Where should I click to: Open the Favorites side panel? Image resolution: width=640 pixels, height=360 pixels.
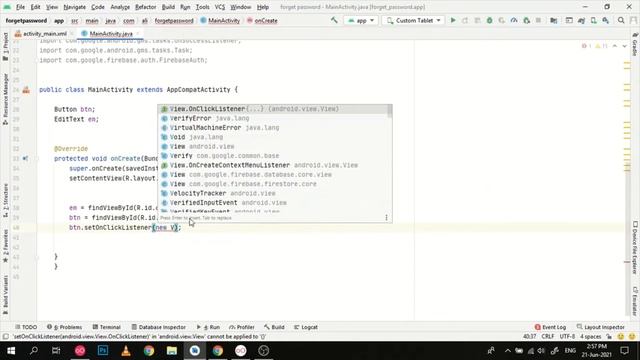click(5, 246)
